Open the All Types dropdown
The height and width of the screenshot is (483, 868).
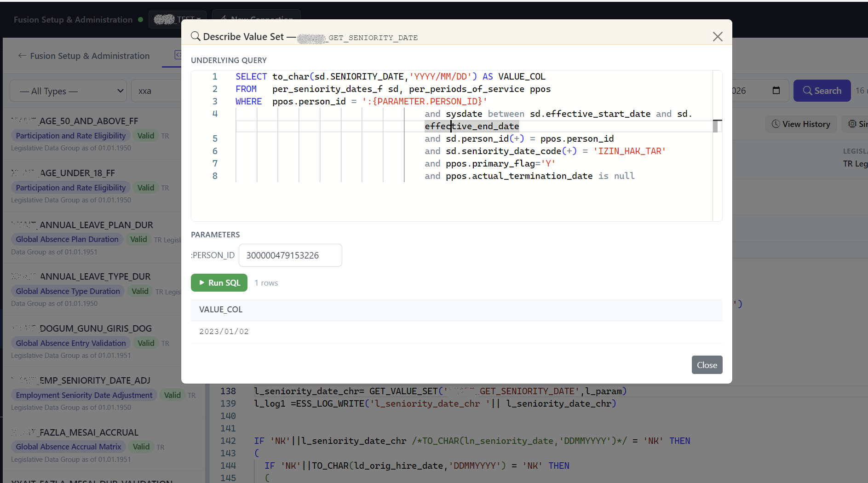tap(69, 91)
